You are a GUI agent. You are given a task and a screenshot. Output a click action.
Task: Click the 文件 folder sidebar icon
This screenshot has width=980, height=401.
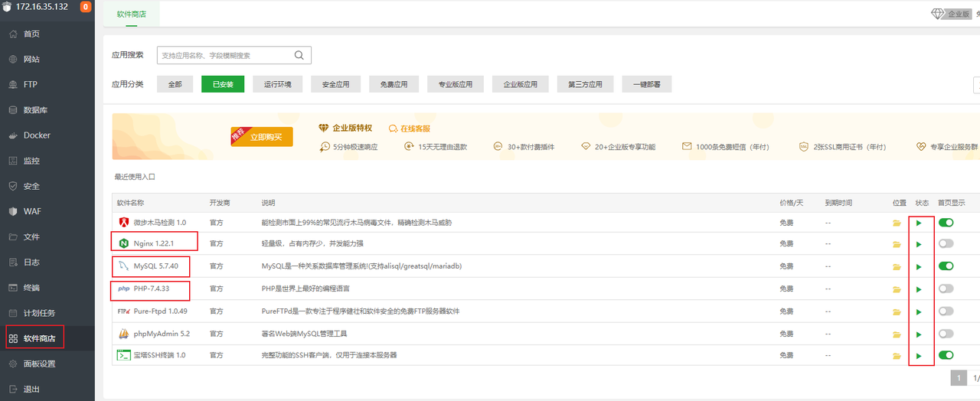point(13,236)
